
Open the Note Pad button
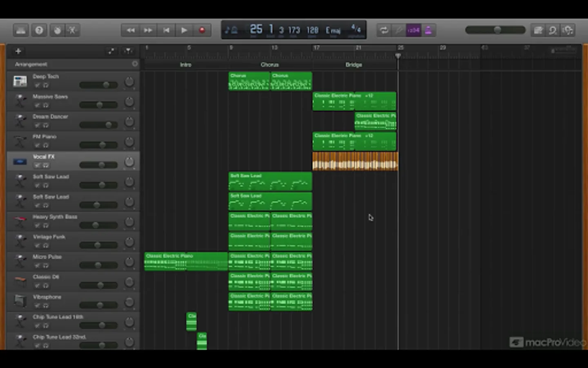point(538,30)
